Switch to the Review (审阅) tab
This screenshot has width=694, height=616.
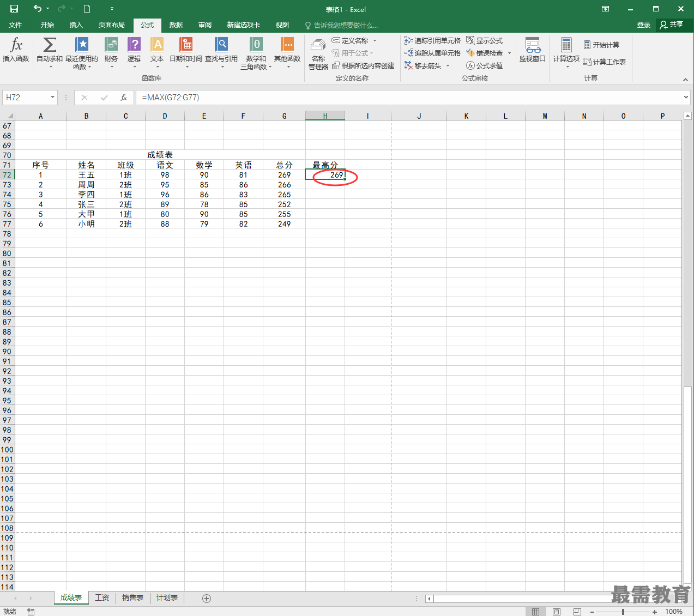pos(205,25)
